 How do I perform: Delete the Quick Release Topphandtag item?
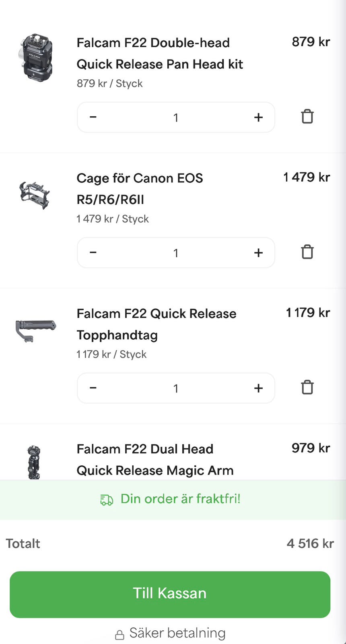[307, 388]
